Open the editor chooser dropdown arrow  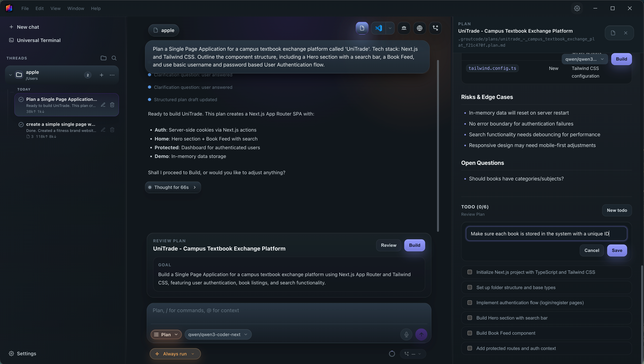(390, 28)
